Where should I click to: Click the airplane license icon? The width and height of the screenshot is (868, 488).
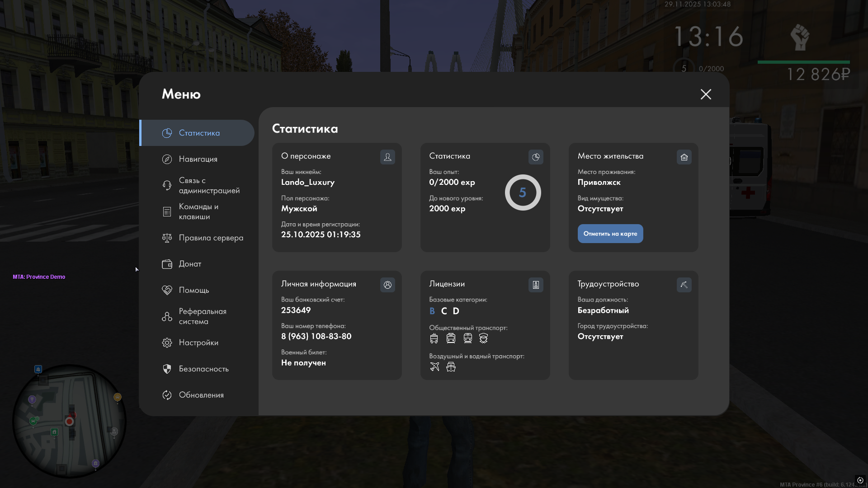434,366
